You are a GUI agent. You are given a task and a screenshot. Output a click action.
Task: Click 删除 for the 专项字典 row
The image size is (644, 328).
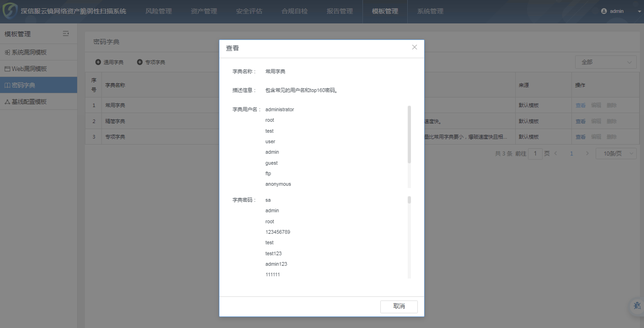(x=612, y=137)
